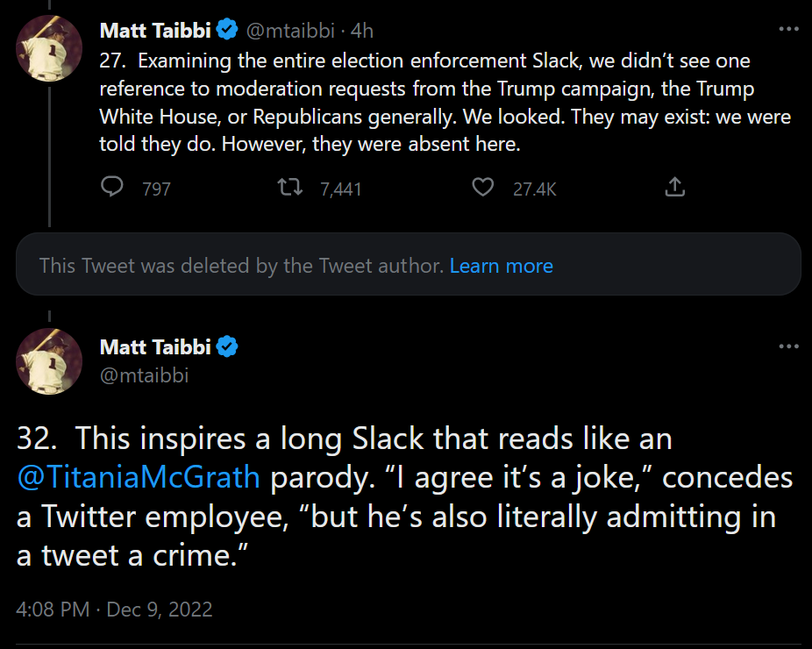812x649 pixels.
Task: Click the Matt Taibbi display name on tweet 32
Action: [x=155, y=346]
